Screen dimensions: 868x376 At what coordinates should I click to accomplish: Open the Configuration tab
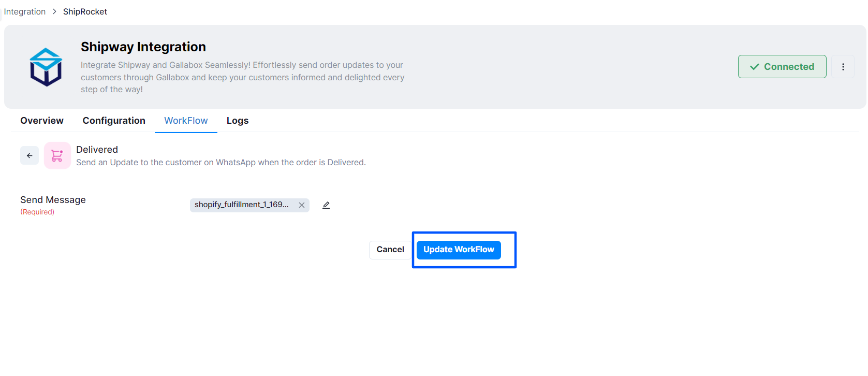(x=114, y=121)
